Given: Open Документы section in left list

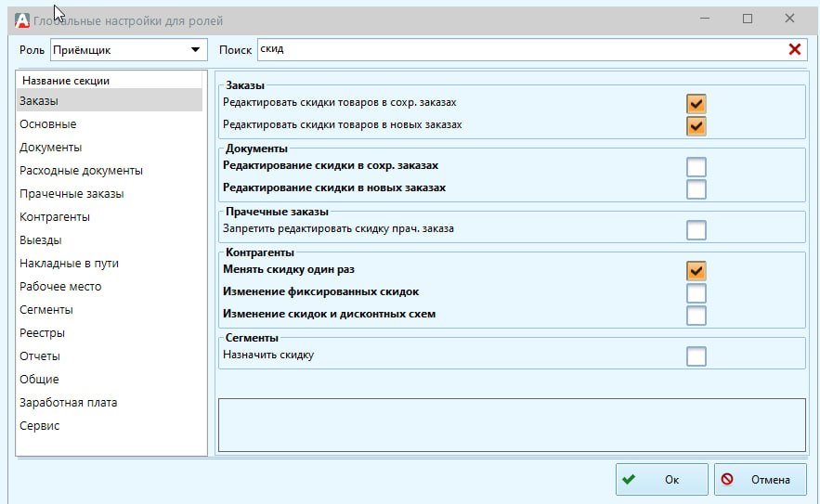Looking at the screenshot, I should 110,148.
